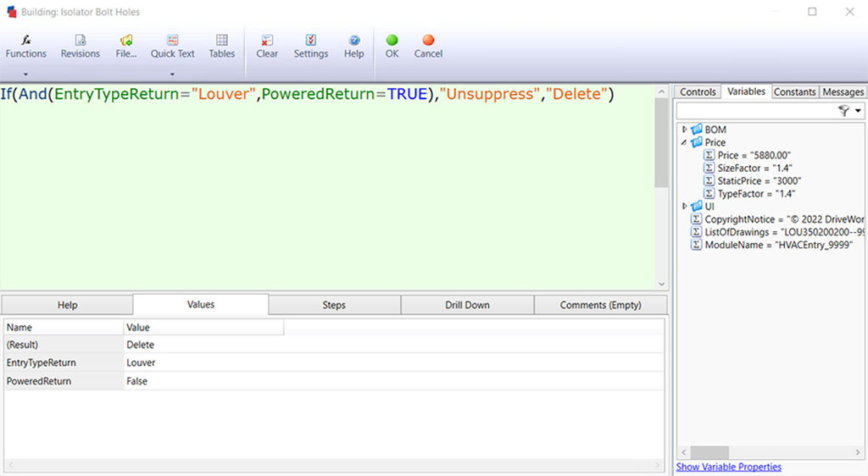Click EntryTypeReturn in the formula
The image size is (868, 476).
[116, 94]
